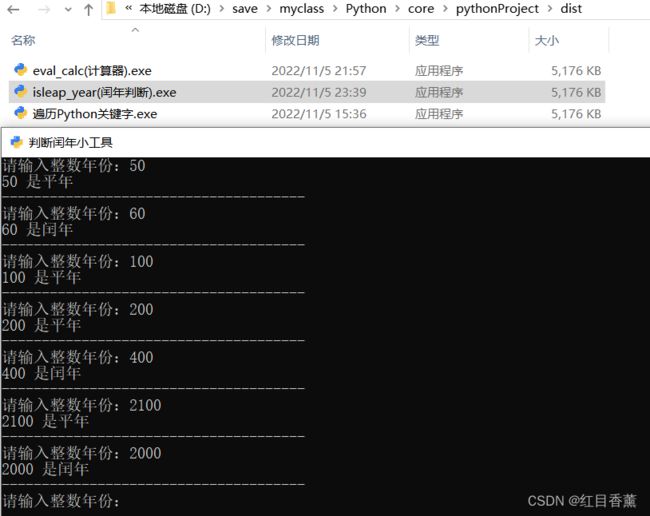Sort files by 名称 column header
This screenshot has width=650, height=516.
point(23,41)
